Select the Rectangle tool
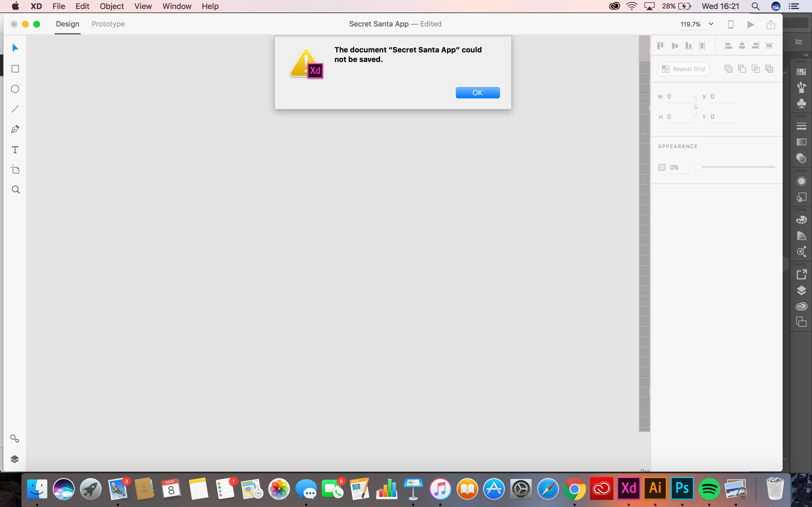The width and height of the screenshot is (812, 507). [15, 69]
